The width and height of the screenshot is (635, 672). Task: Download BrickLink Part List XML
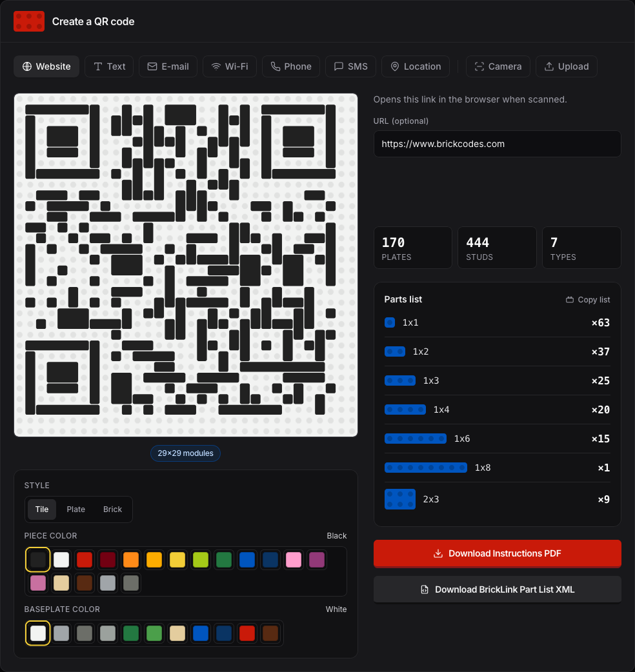(498, 589)
